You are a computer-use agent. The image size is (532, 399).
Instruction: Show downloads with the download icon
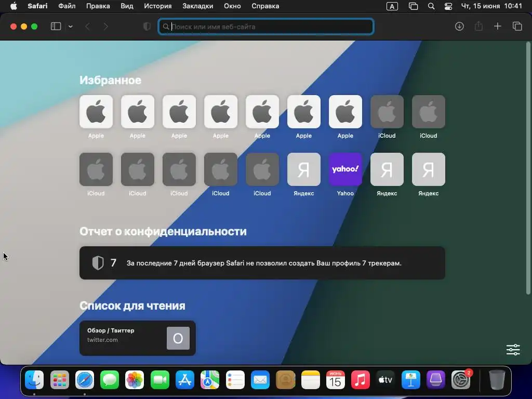tap(459, 26)
